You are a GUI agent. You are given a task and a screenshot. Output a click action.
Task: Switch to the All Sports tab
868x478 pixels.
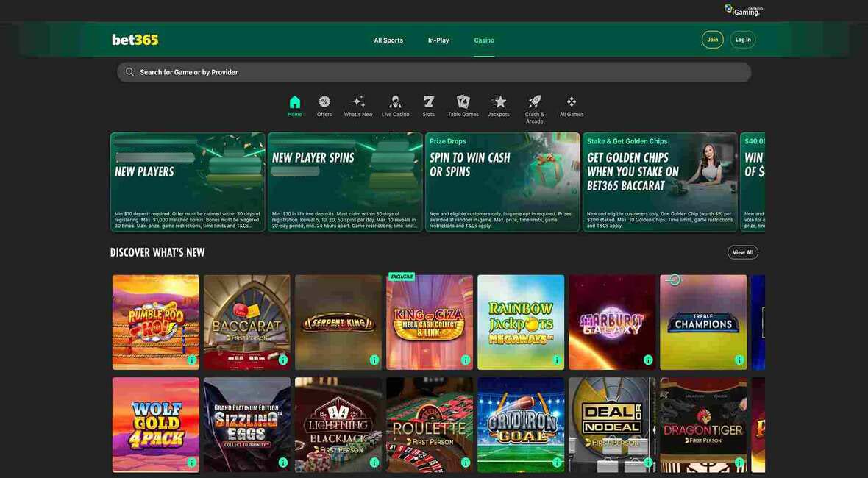pyautogui.click(x=388, y=40)
